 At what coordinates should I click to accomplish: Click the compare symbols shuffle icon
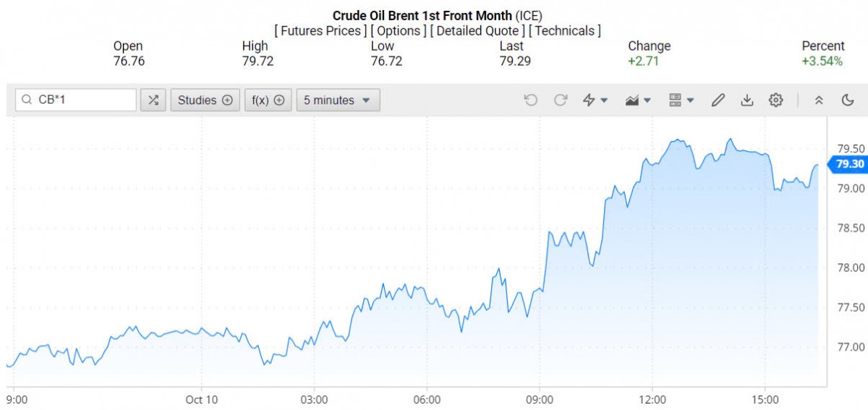click(x=153, y=101)
